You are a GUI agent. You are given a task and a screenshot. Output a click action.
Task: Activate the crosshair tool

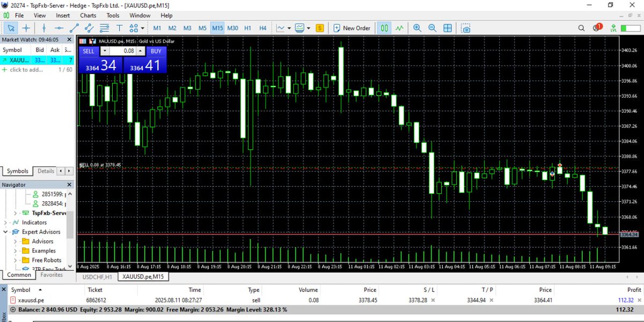(26, 28)
